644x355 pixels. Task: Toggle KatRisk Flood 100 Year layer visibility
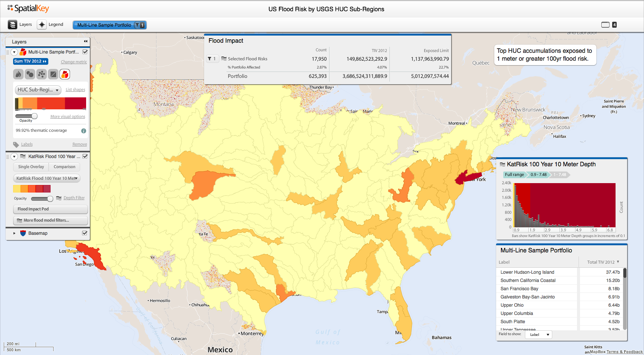coord(85,157)
